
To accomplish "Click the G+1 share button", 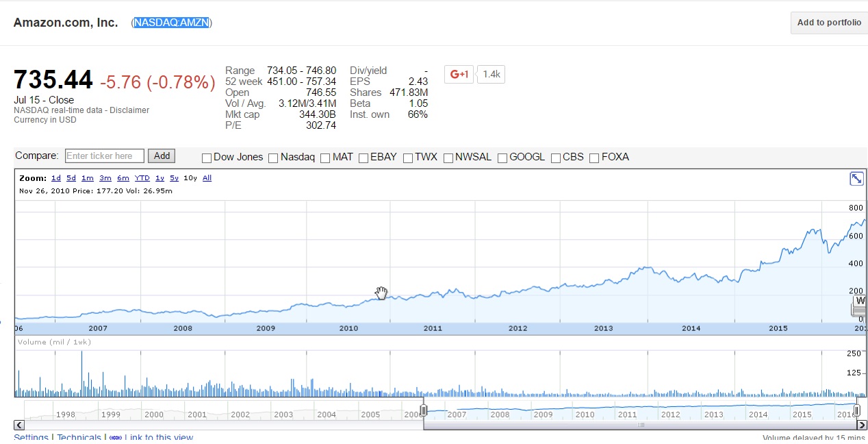I will (459, 74).
